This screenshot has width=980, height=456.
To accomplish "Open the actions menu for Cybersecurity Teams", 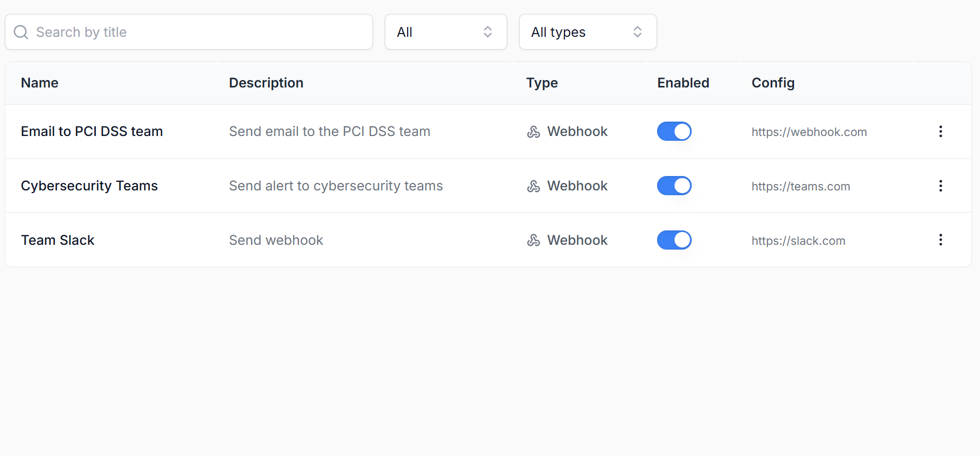I will coord(941,186).
